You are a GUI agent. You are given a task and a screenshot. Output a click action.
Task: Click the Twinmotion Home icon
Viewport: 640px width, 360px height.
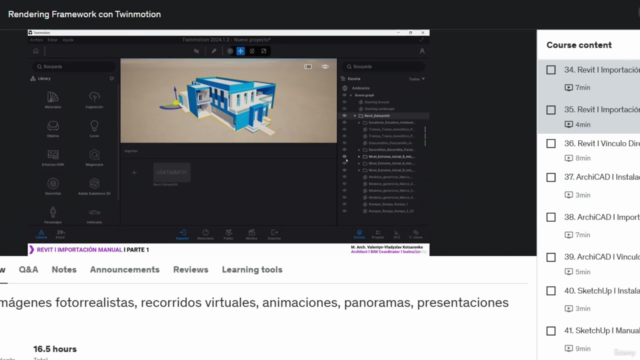tap(36, 51)
